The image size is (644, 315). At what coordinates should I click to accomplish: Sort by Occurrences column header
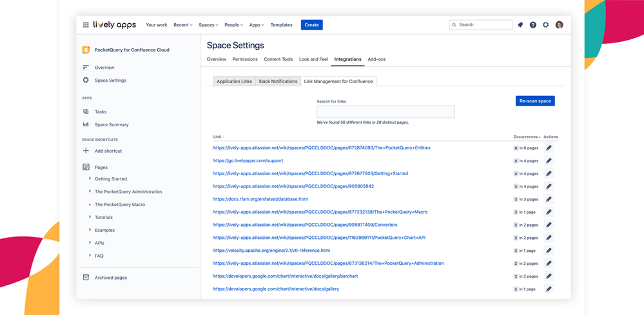point(527,137)
